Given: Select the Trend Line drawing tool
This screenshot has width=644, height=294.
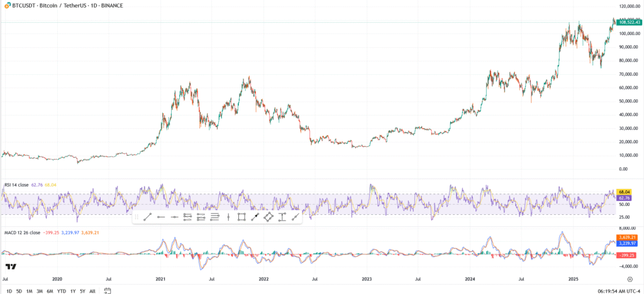Looking at the screenshot, I should pyautogui.click(x=148, y=217).
